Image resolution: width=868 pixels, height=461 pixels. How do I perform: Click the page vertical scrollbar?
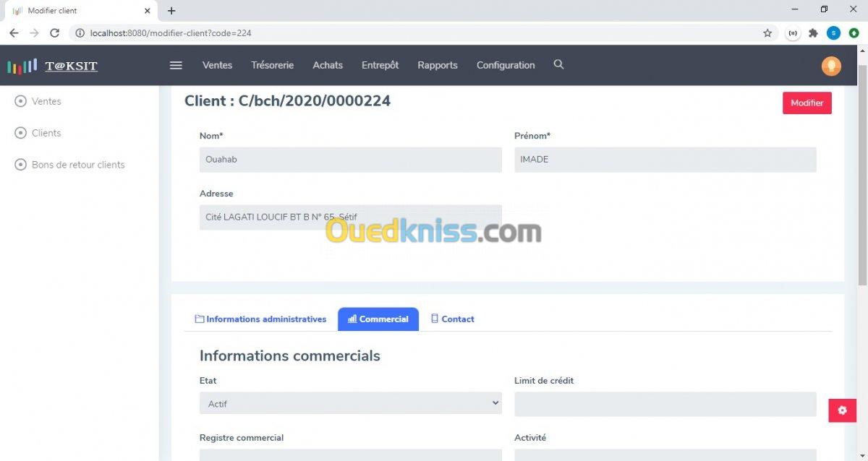862,173
